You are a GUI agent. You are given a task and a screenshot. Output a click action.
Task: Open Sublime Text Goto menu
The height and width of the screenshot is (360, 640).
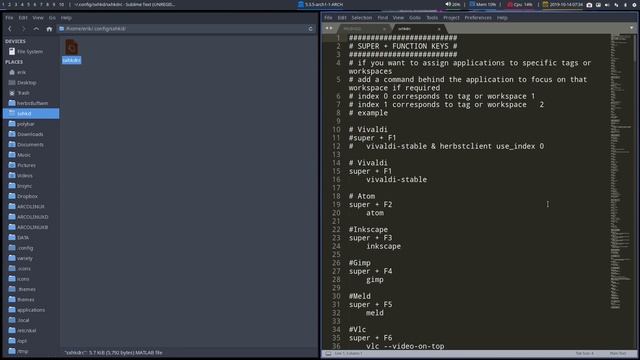coord(415,18)
